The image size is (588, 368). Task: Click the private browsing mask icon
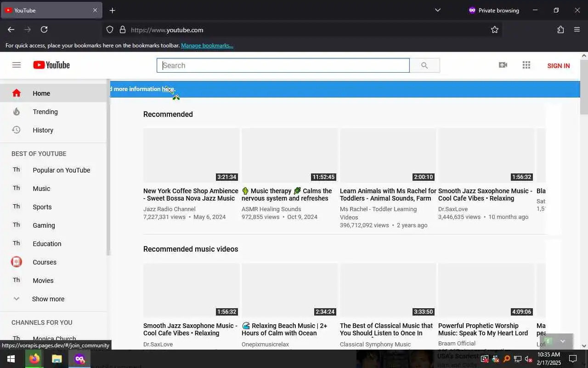coord(472,10)
